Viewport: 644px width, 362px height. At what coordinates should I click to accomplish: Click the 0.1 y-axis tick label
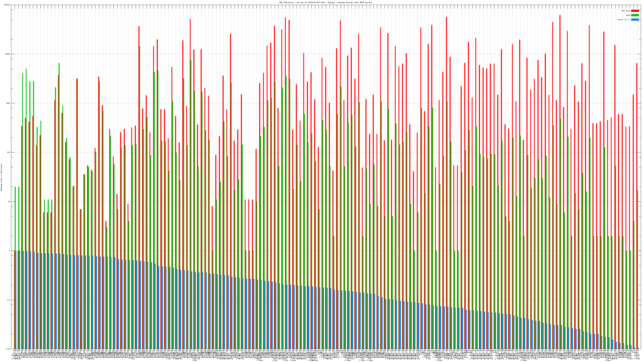point(9,300)
